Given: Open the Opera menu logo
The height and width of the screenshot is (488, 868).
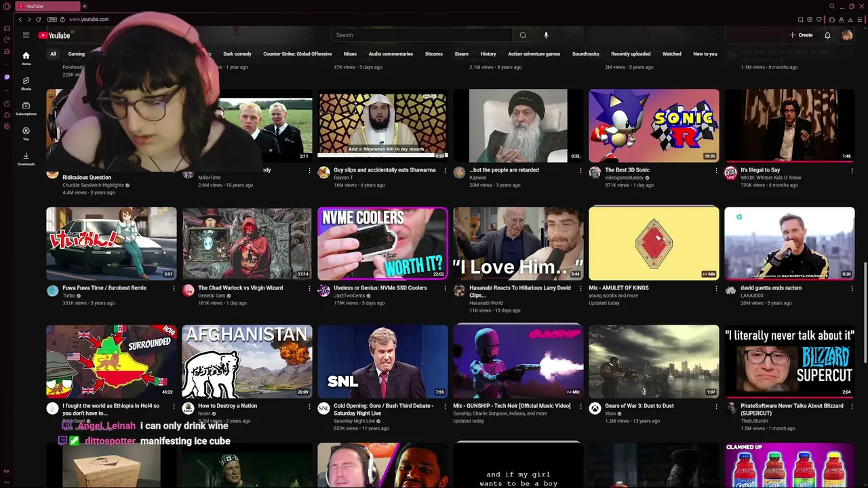Looking at the screenshot, I should (7, 6).
